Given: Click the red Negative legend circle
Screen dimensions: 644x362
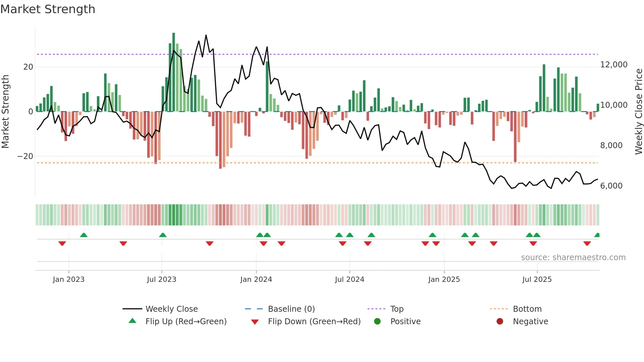Looking at the screenshot, I should click(x=500, y=321).
